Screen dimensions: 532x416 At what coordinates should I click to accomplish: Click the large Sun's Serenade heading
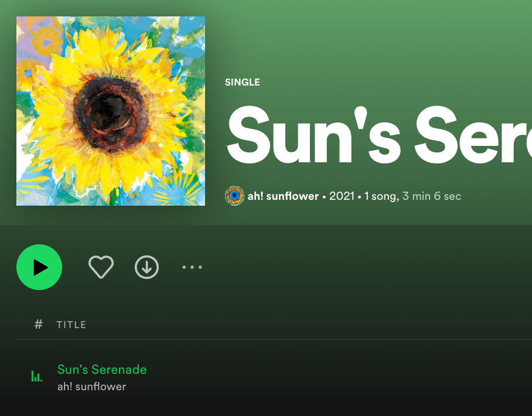click(379, 135)
